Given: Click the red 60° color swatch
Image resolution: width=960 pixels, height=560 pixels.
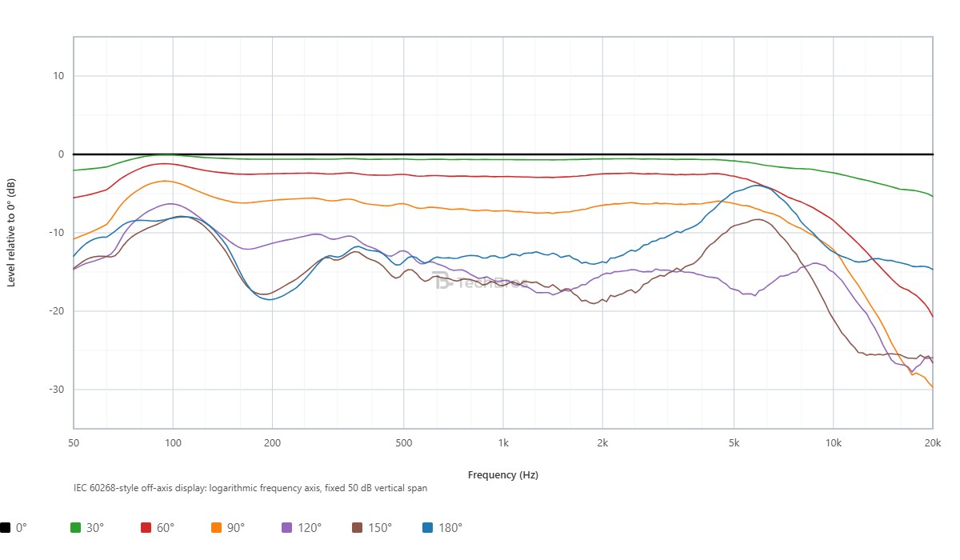Looking at the screenshot, I should click(146, 527).
